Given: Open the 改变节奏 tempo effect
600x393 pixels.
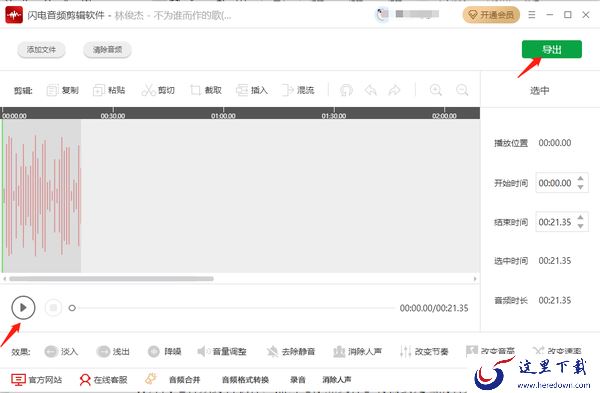Looking at the screenshot, I should point(424,351).
